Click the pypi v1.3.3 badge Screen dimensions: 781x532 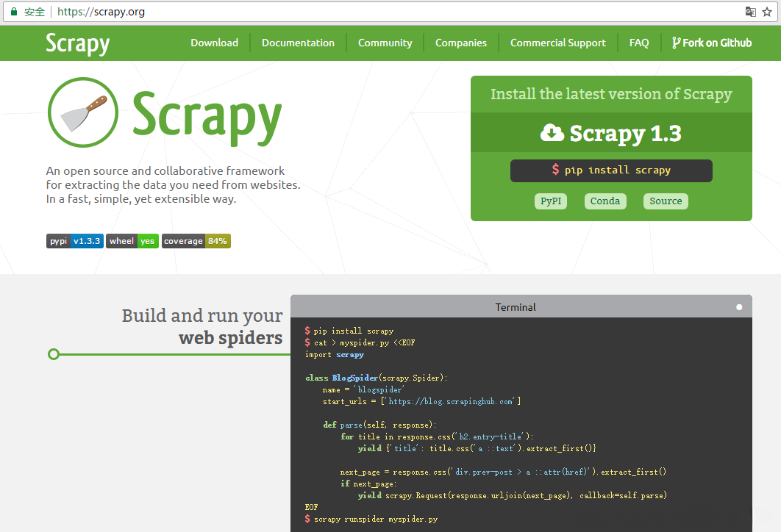pyautogui.click(x=75, y=241)
